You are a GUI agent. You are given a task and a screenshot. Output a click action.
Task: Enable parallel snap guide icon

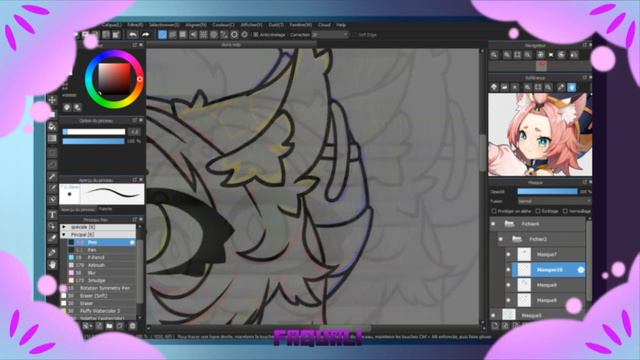(x=173, y=35)
